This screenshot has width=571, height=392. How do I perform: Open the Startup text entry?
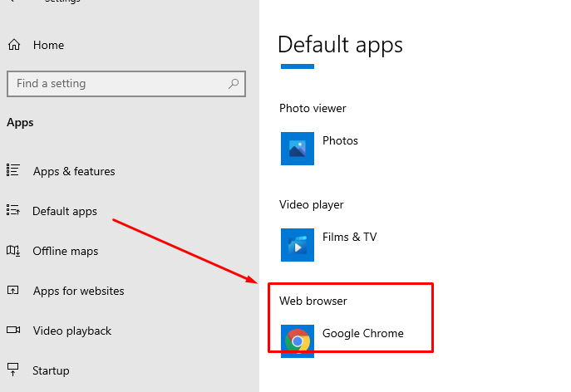tap(51, 370)
